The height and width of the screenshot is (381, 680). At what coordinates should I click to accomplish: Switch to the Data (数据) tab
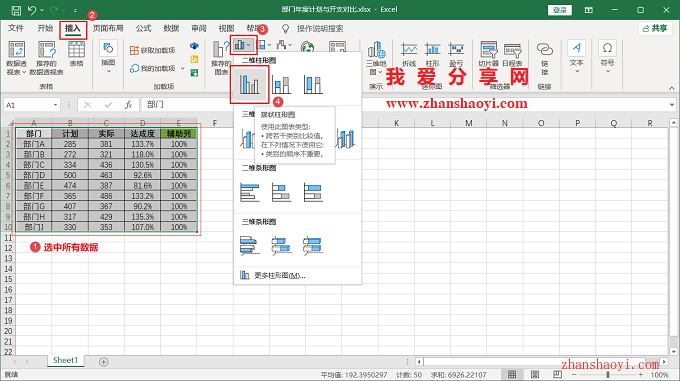pyautogui.click(x=171, y=28)
